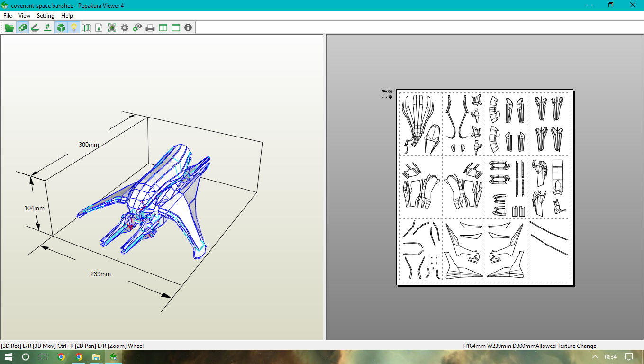Image resolution: width=644 pixels, height=364 pixels.
Task: Open the Help menu
Action: (67, 16)
